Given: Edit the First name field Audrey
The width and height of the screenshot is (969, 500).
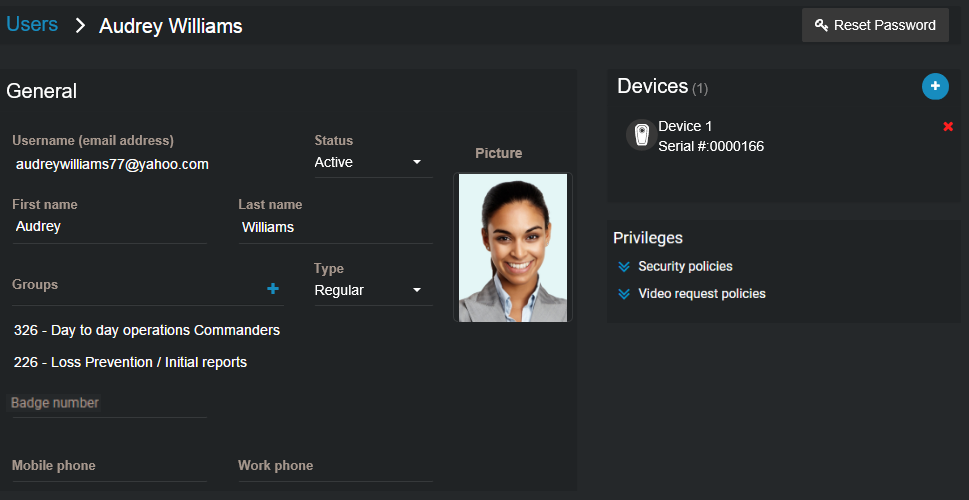Looking at the screenshot, I should click(x=109, y=226).
